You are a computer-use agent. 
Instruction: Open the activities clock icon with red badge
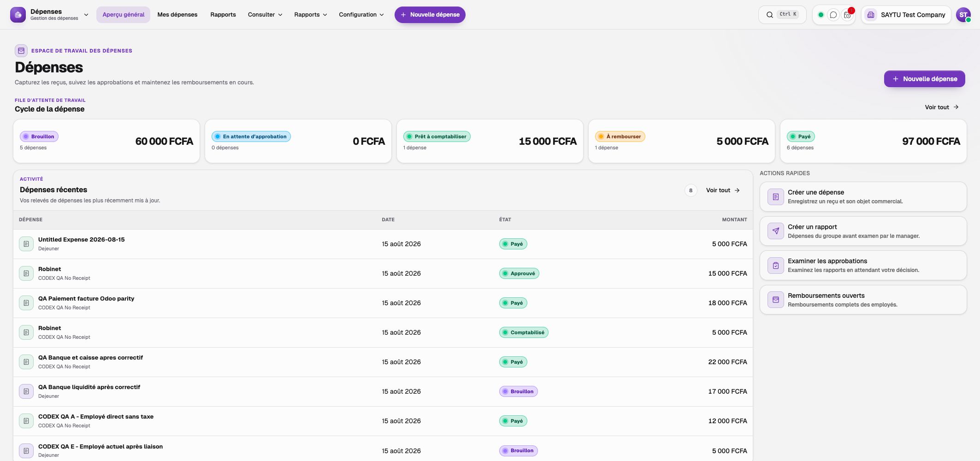[x=847, y=15]
